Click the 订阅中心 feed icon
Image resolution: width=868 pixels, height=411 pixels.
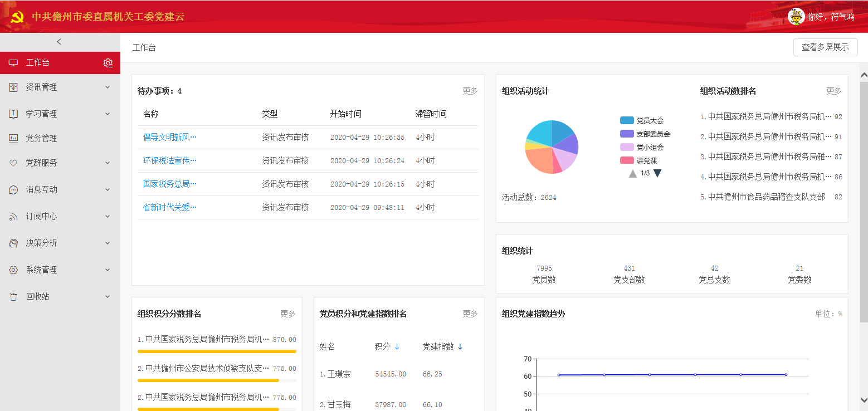[x=13, y=217]
